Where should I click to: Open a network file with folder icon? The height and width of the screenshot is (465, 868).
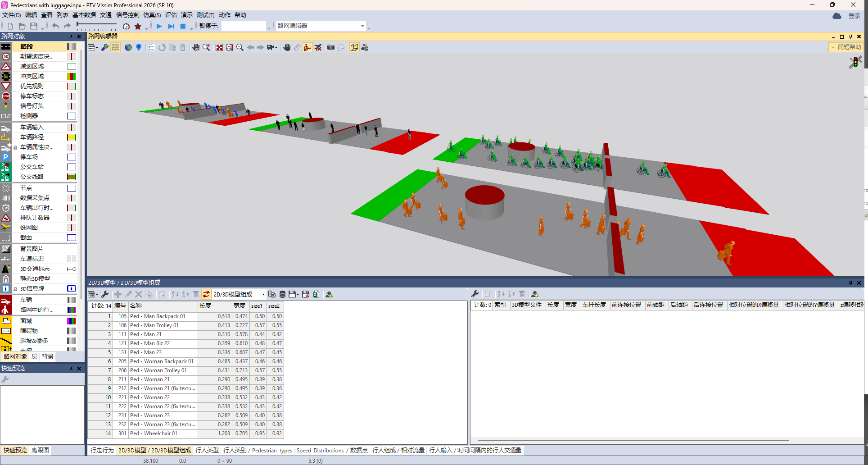(22, 26)
